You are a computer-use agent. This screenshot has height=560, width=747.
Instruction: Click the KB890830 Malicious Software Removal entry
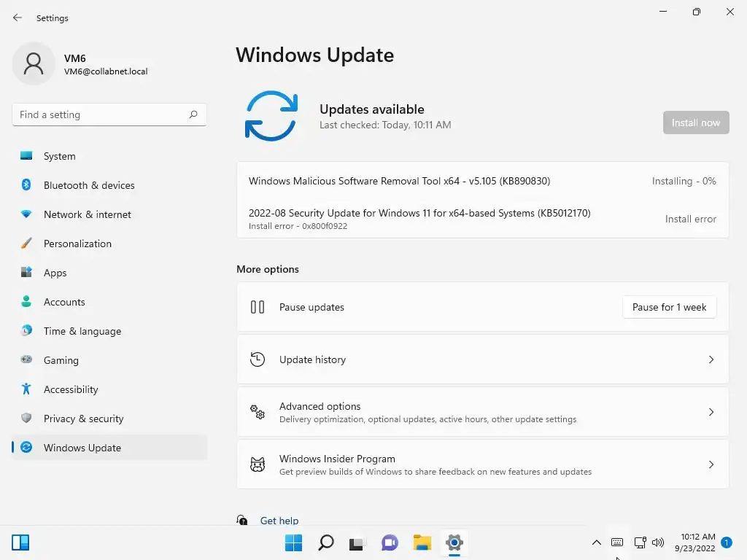click(x=483, y=181)
